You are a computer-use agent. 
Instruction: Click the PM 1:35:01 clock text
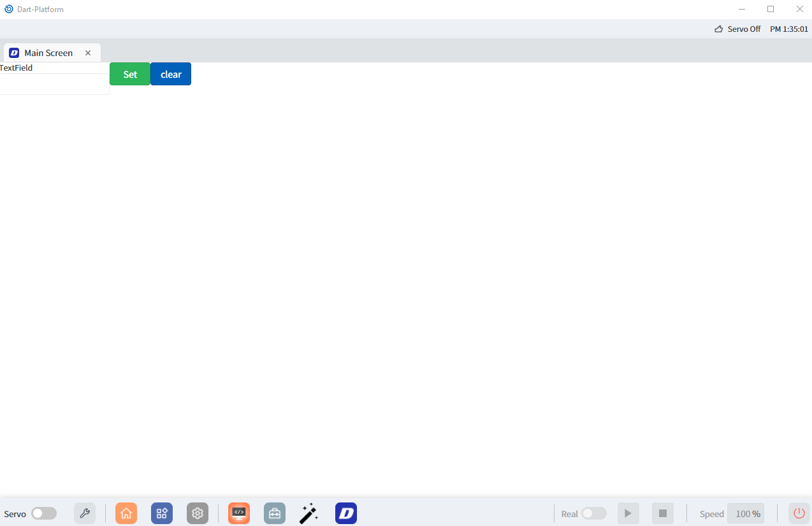click(789, 29)
